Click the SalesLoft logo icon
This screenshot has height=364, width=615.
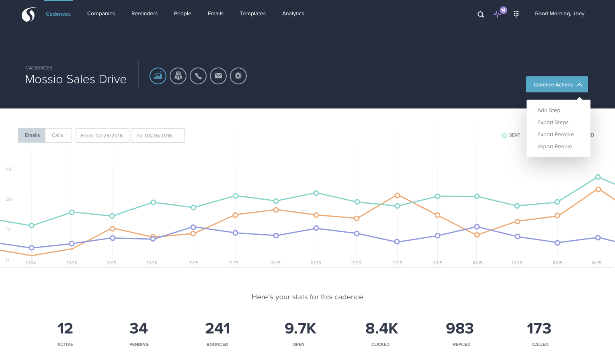tap(29, 14)
